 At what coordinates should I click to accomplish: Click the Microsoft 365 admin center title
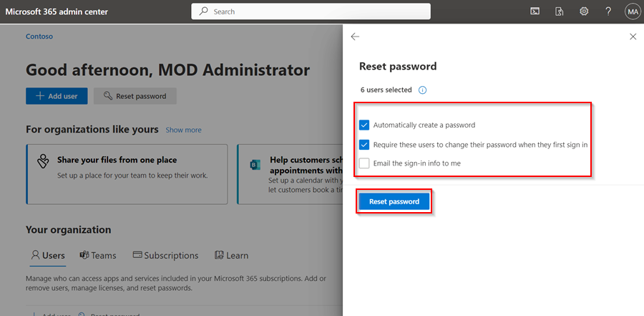click(x=57, y=11)
